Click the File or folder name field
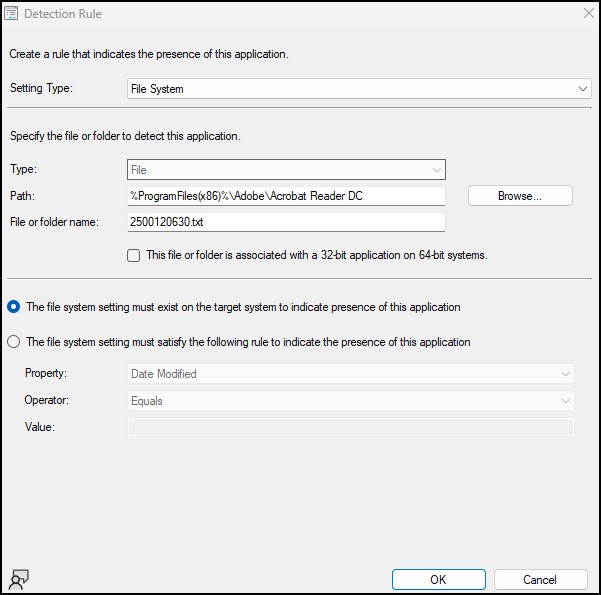This screenshot has height=595, width=601. 286,222
